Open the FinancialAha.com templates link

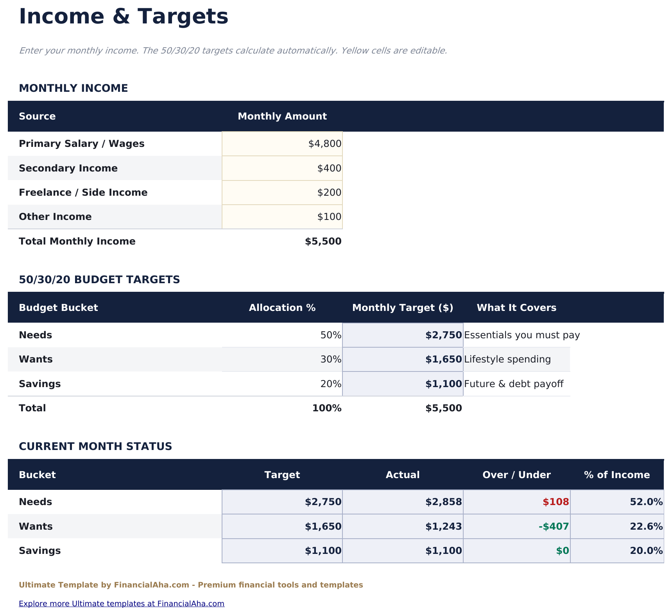click(x=122, y=604)
